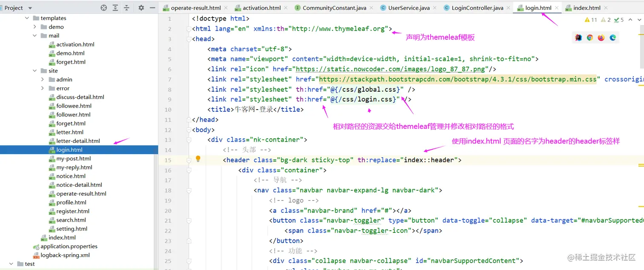Fold the html tag on line 2
Screen dimensions: 644x270
[189, 29]
